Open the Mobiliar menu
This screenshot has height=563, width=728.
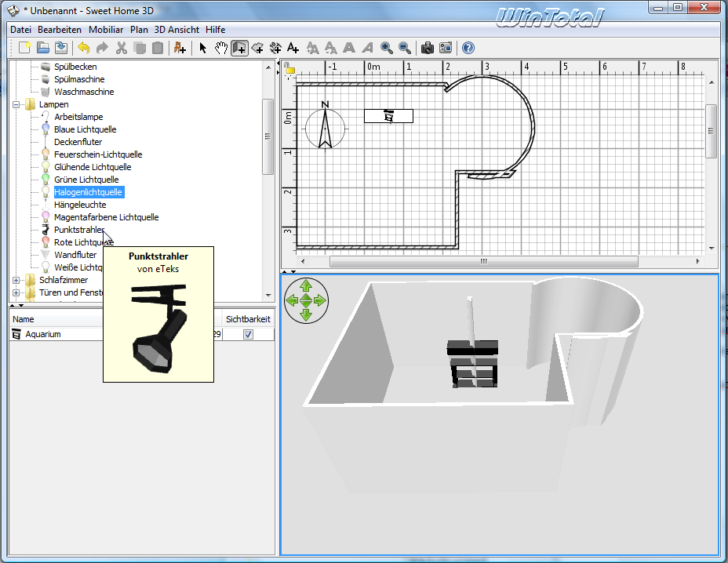pos(106,29)
